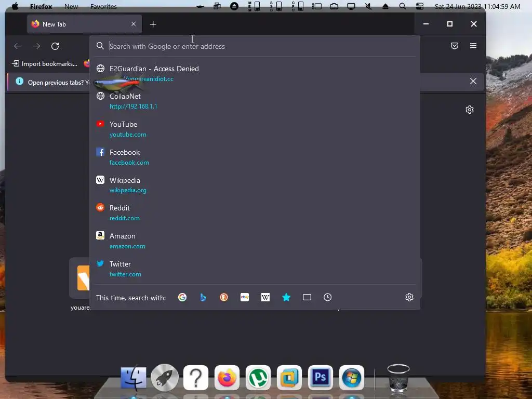Open the Firefox menu in menu bar

click(41, 6)
